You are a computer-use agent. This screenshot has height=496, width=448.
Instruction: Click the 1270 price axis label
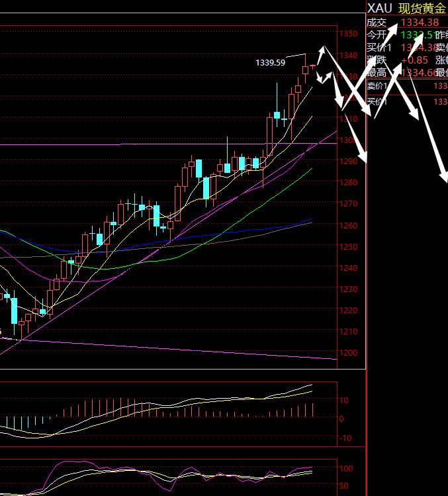[349, 204]
